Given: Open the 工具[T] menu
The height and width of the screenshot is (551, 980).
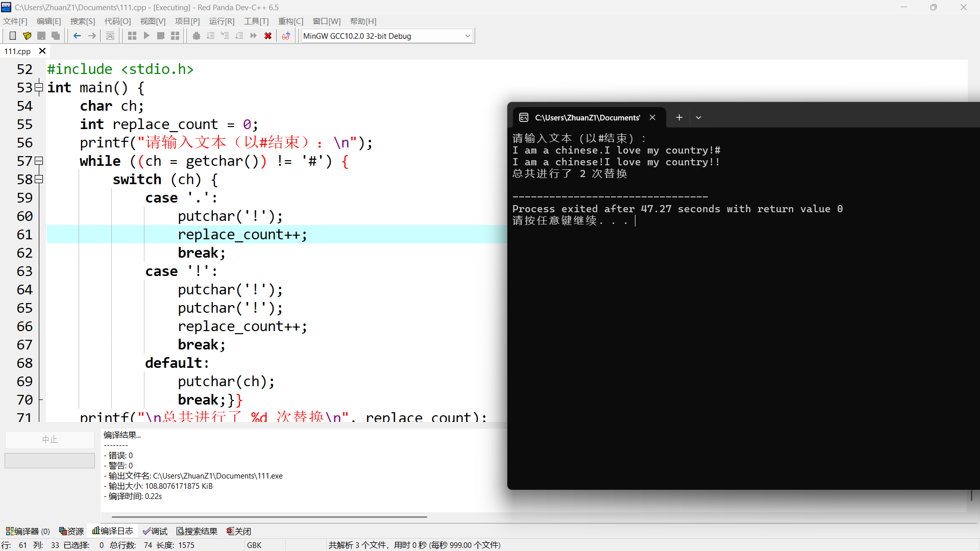Looking at the screenshot, I should pyautogui.click(x=256, y=21).
